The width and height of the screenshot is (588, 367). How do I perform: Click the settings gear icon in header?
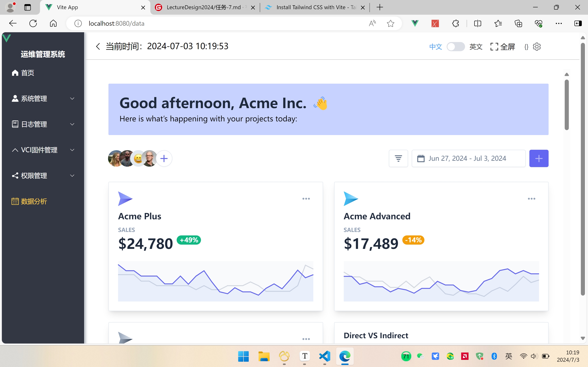[537, 47]
